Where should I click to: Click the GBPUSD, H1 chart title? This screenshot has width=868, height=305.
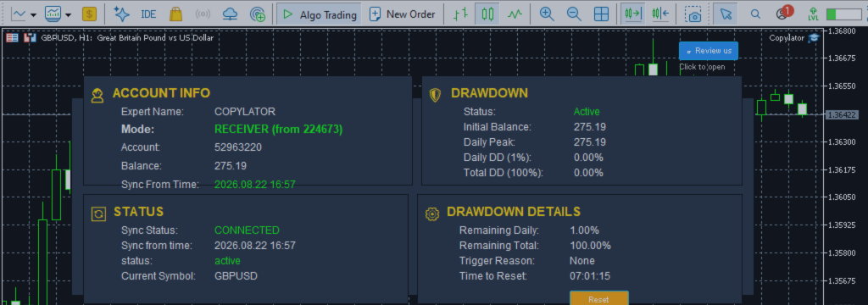(x=127, y=37)
